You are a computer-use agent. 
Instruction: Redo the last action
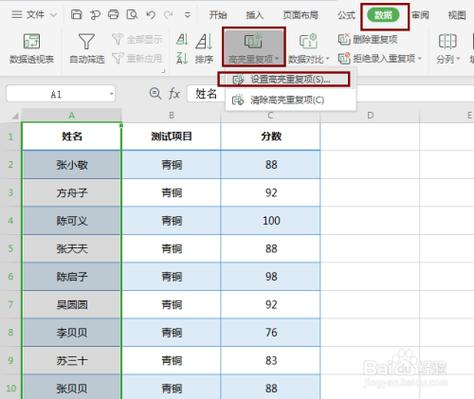tap(168, 15)
